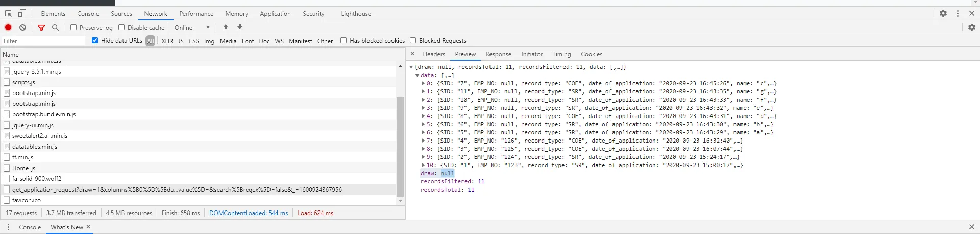Filter requests by Font type
The height and width of the screenshot is (234, 980).
pyautogui.click(x=248, y=41)
